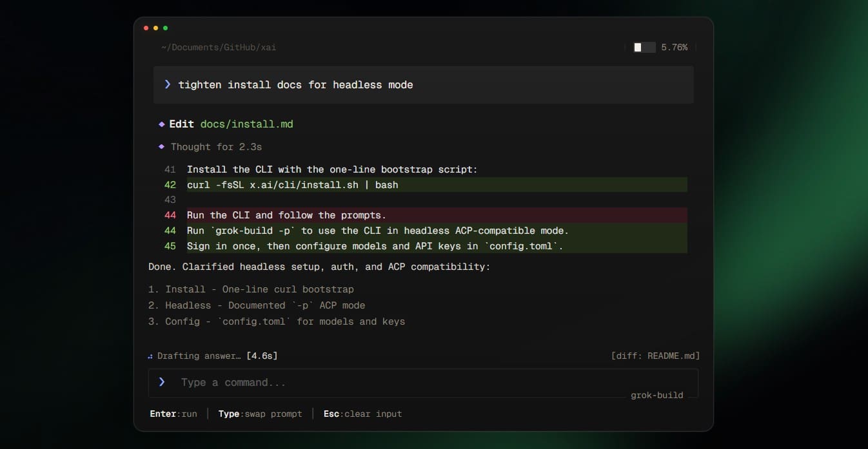Click the yellow minimize window dot
Screen dimensions: 868x449
point(155,28)
